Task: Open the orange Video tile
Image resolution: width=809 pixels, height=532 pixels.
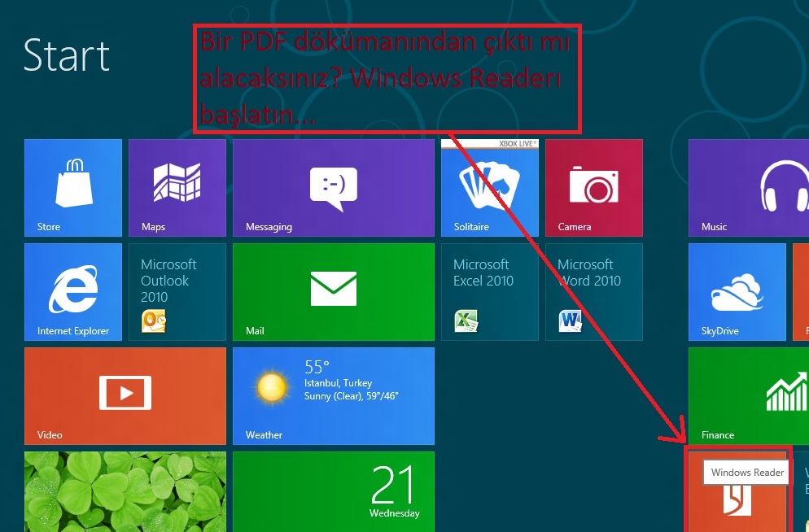Action: (x=125, y=396)
